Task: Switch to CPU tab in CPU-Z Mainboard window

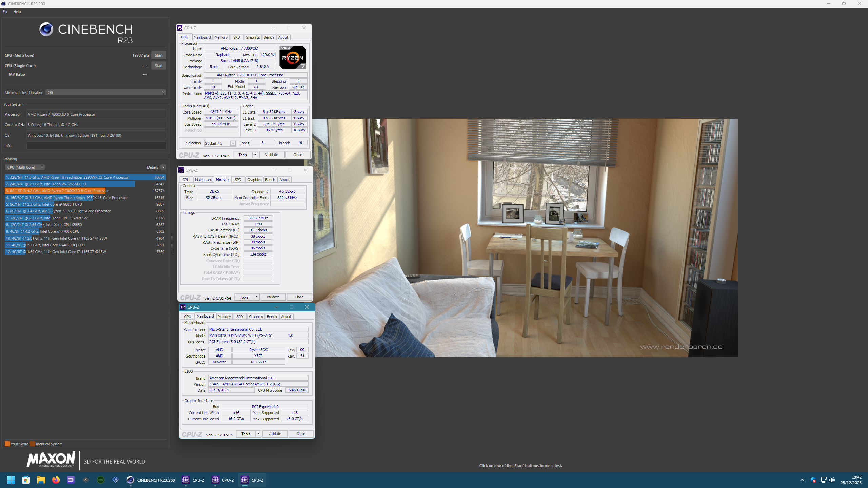Action: pyautogui.click(x=188, y=317)
